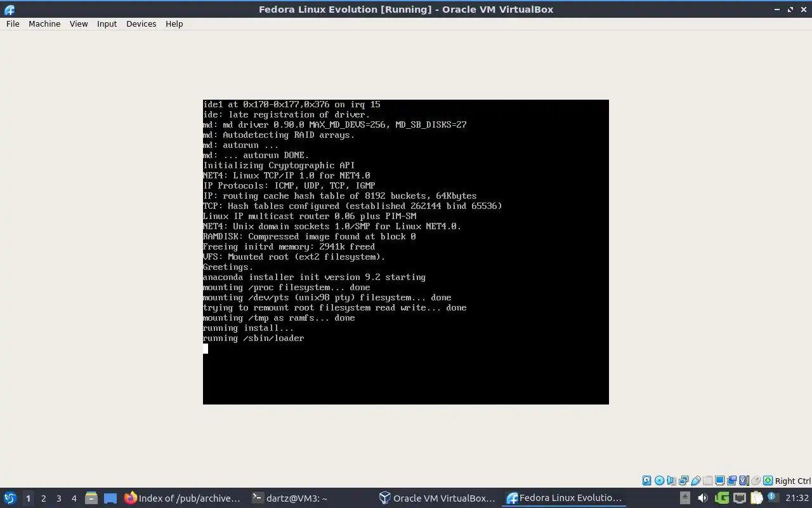
Task: Click the Right Ctrl host key label
Action: [x=792, y=481]
